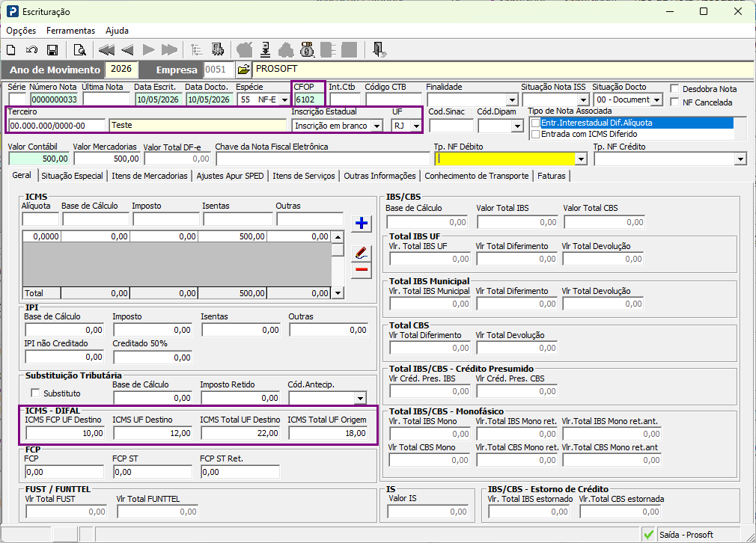Screen dimensions: 756x543
Task: Go to next record right arrow
Action: tap(149, 49)
